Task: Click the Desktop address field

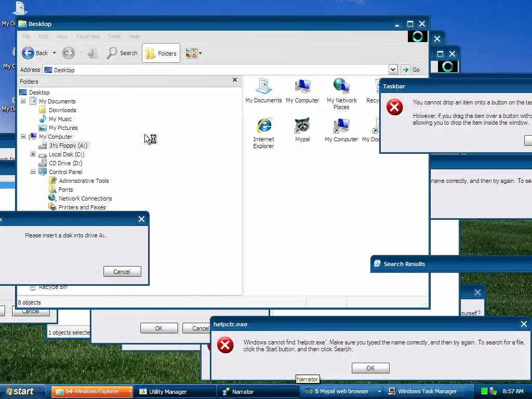Action: click(216, 70)
